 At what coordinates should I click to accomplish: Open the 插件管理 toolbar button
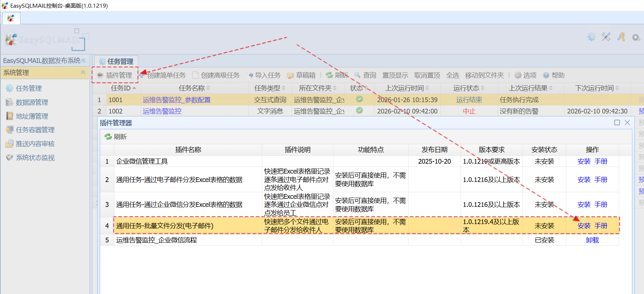115,75
